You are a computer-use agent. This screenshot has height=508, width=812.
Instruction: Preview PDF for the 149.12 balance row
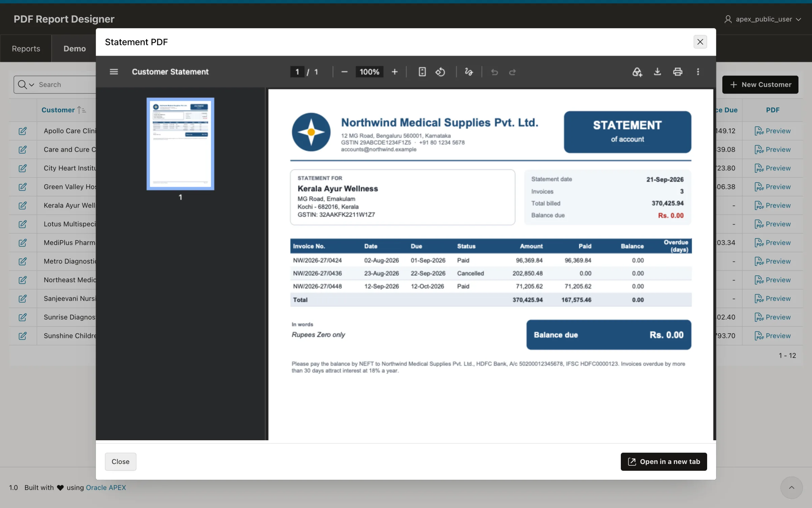point(772,131)
